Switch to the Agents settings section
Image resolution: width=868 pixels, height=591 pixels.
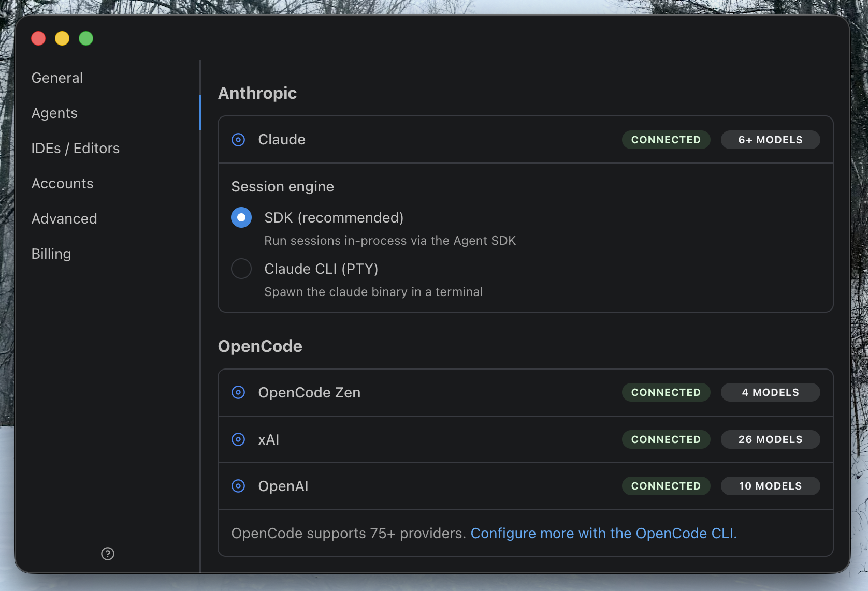[54, 113]
